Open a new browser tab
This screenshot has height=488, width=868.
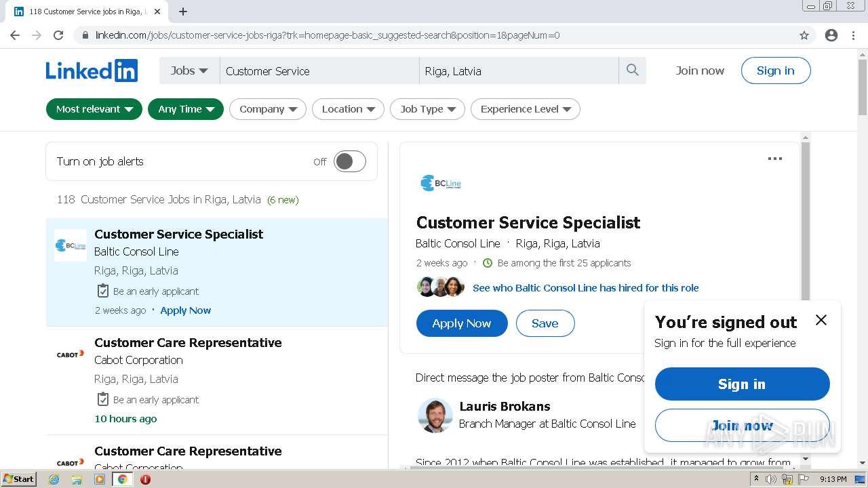pos(183,12)
